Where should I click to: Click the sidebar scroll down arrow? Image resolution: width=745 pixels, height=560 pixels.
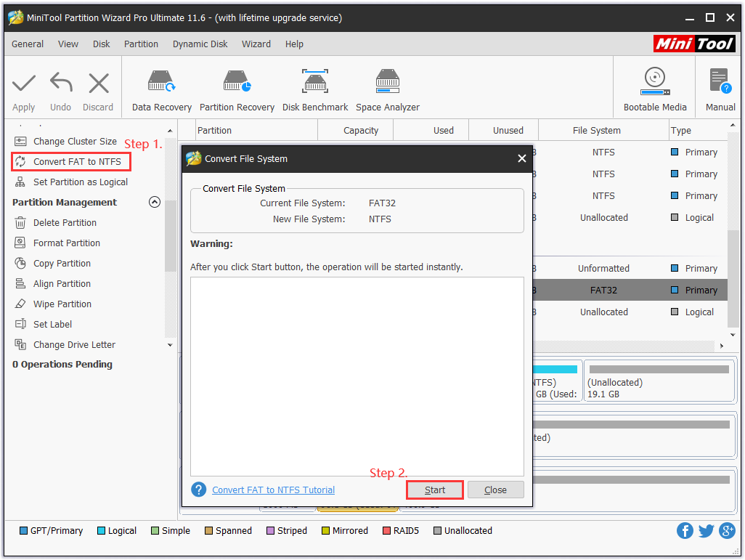170,345
